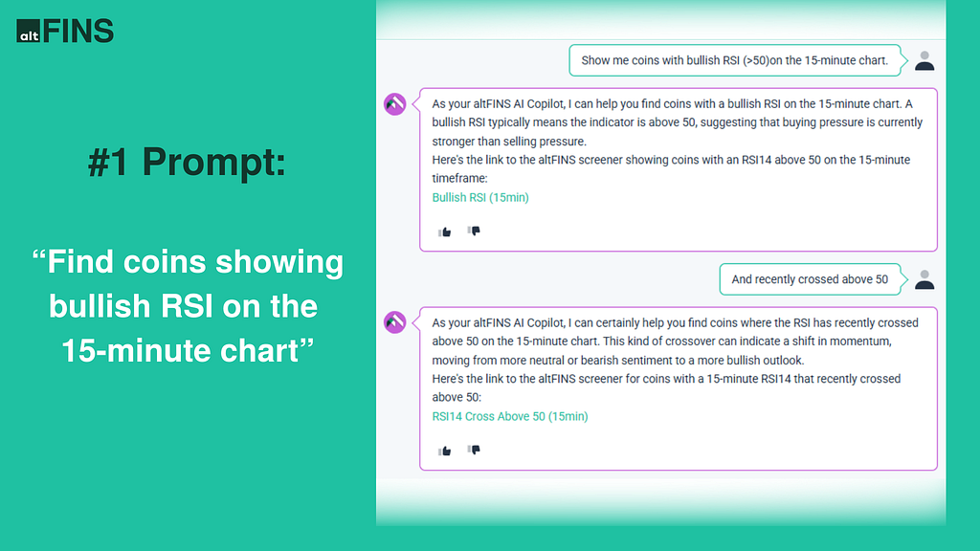Give thumbs down to the RSI14 crossover response
Viewport: 980px width, 551px height.
tap(474, 450)
